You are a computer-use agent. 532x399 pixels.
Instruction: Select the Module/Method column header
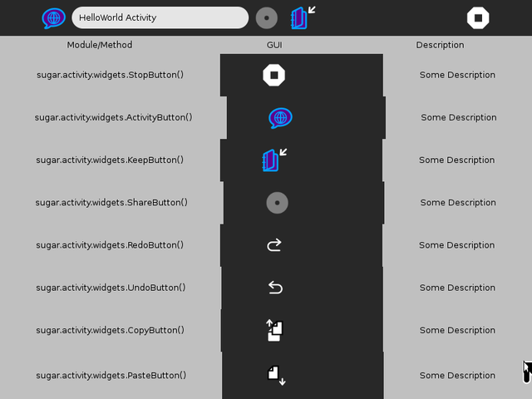coord(100,45)
